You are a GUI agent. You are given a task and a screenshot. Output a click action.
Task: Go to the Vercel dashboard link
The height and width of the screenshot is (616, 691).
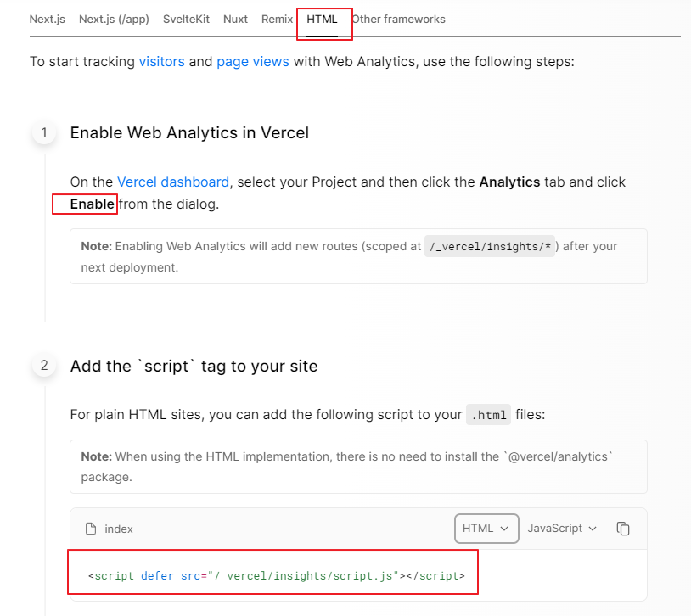coord(173,182)
